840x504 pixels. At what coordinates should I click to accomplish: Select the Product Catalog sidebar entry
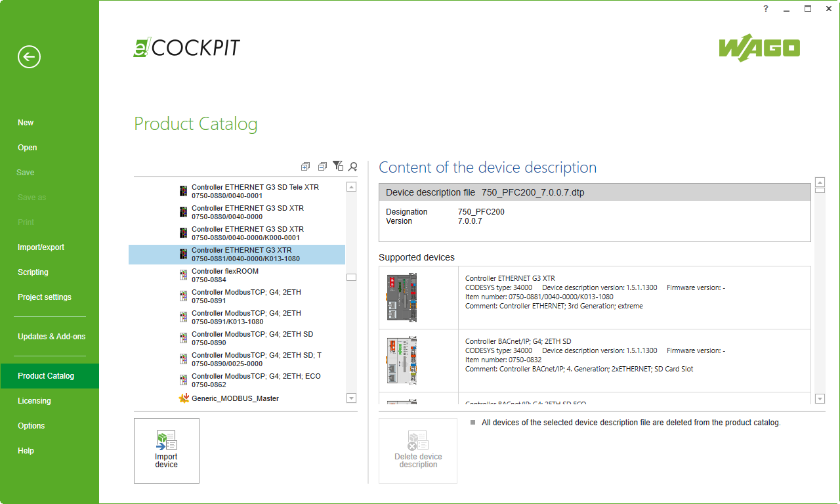click(49, 376)
